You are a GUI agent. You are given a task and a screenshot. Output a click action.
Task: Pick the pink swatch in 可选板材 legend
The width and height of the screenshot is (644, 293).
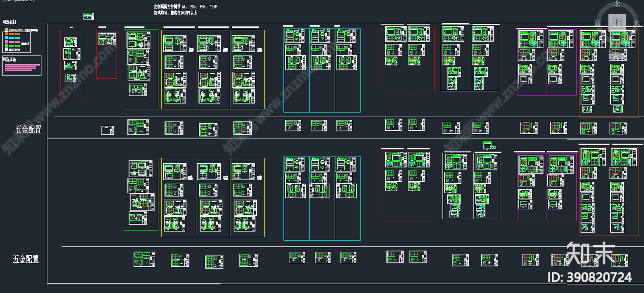click(x=6, y=42)
